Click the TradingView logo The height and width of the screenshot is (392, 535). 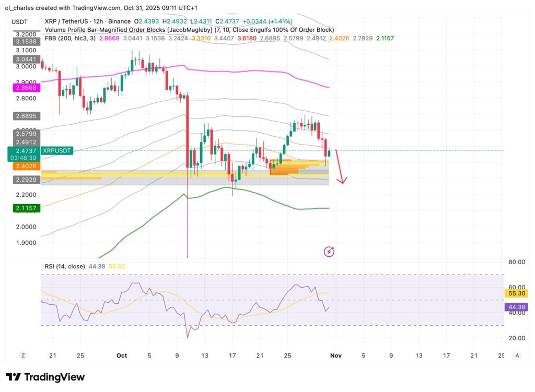[45, 377]
